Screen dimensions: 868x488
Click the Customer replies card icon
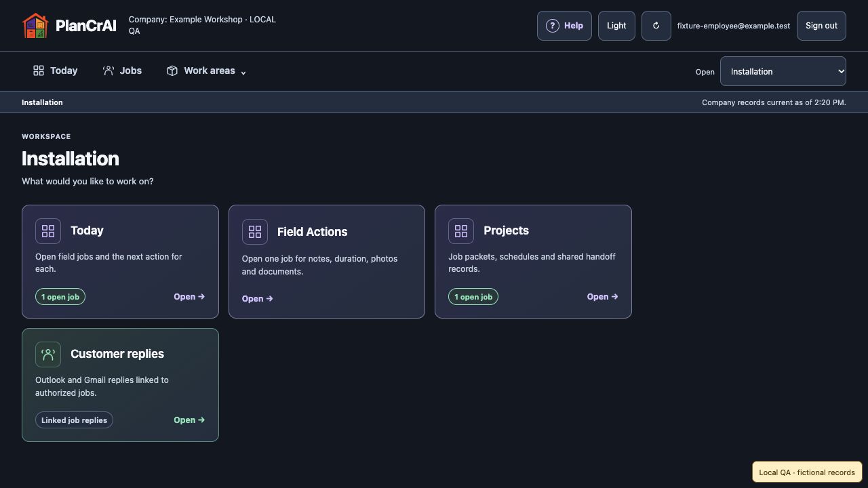(x=48, y=354)
